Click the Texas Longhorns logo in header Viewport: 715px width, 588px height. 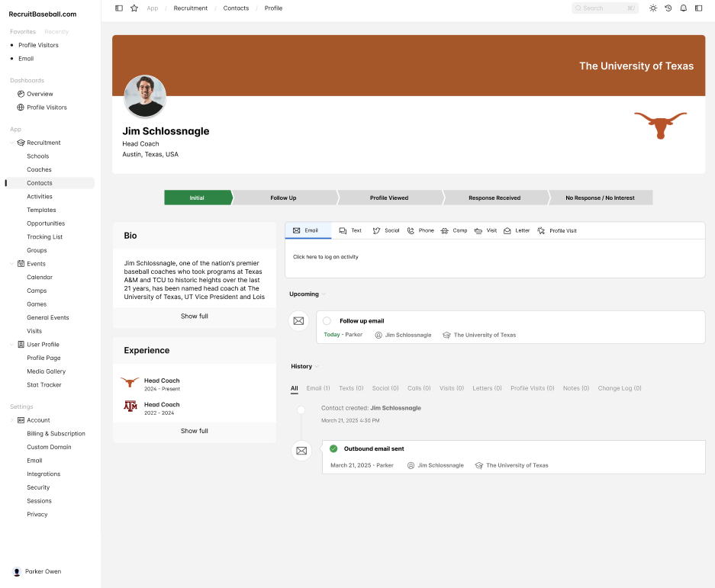tap(660, 124)
